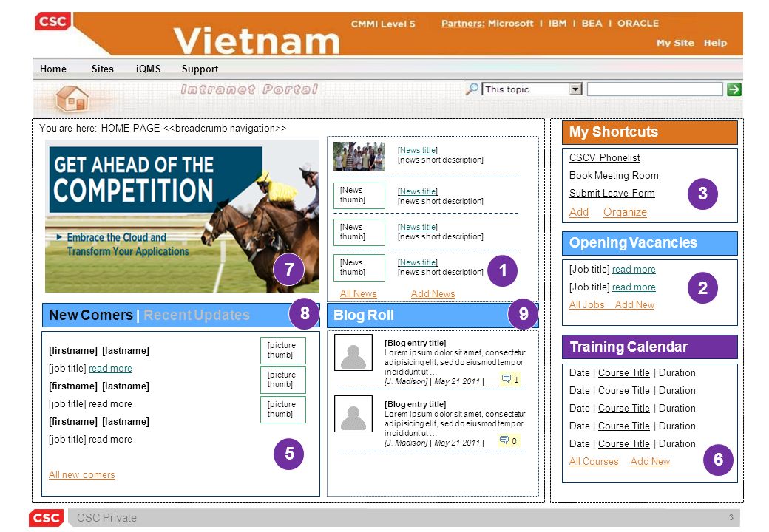The height and width of the screenshot is (532, 769).
Task: Open the Home menu item
Action: click(x=53, y=69)
